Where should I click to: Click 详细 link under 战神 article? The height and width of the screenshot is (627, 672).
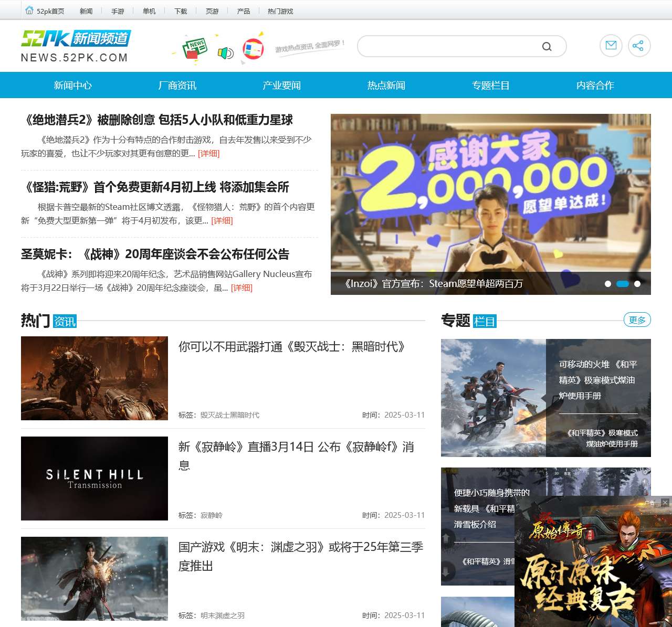tap(241, 288)
